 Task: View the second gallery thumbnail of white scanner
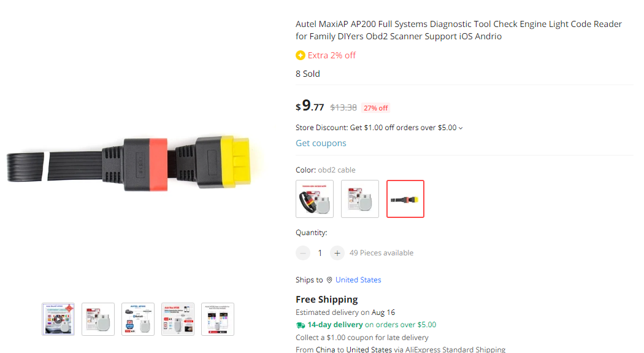click(x=98, y=319)
